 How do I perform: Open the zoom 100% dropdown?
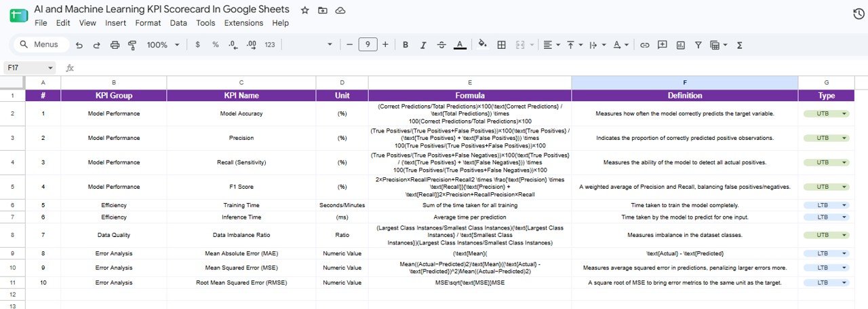pos(163,45)
